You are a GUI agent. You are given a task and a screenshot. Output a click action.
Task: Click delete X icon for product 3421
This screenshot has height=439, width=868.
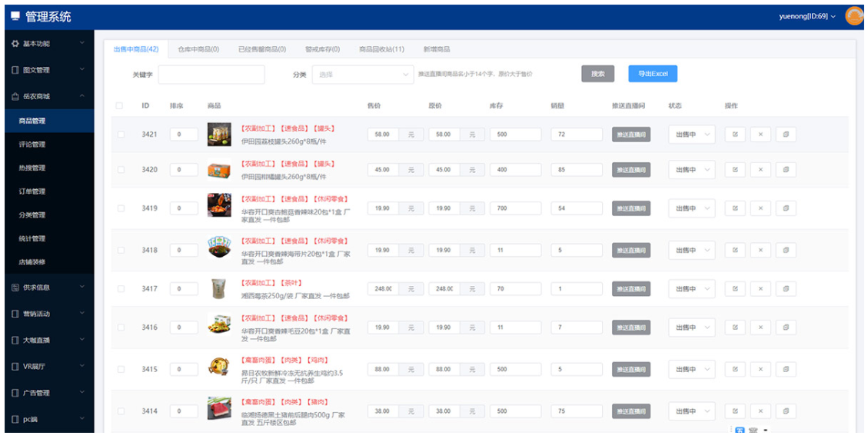tap(760, 135)
